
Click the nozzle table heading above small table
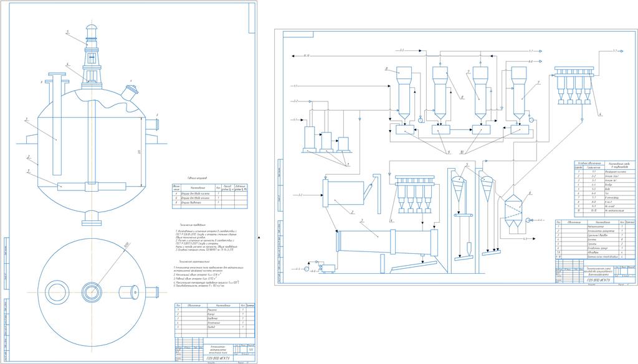click(x=199, y=178)
